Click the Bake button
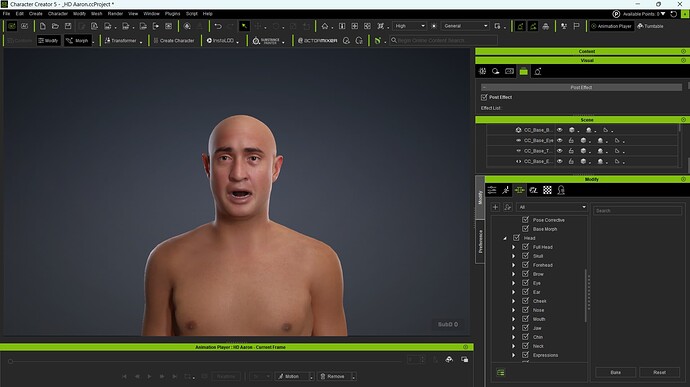 615,372
